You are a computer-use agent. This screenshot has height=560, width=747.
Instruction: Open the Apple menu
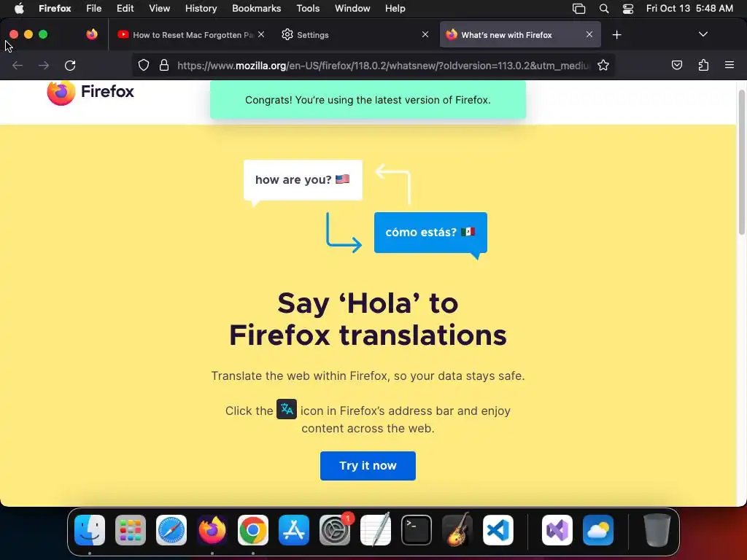(x=19, y=8)
